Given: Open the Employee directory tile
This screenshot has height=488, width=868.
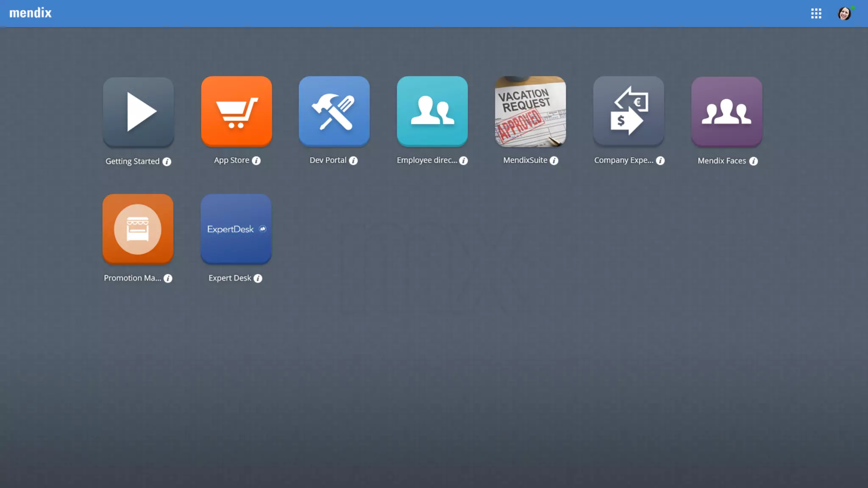Looking at the screenshot, I should pos(432,111).
